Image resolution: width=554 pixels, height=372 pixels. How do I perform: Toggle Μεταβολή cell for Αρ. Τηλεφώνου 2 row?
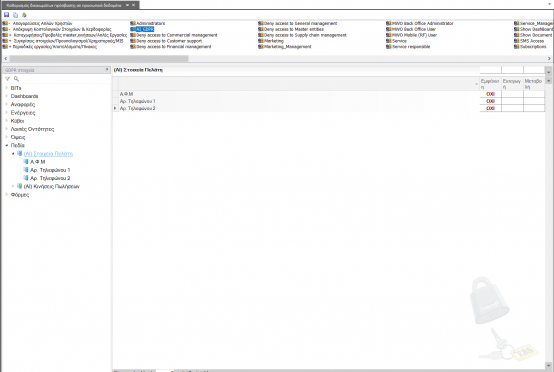[534, 108]
